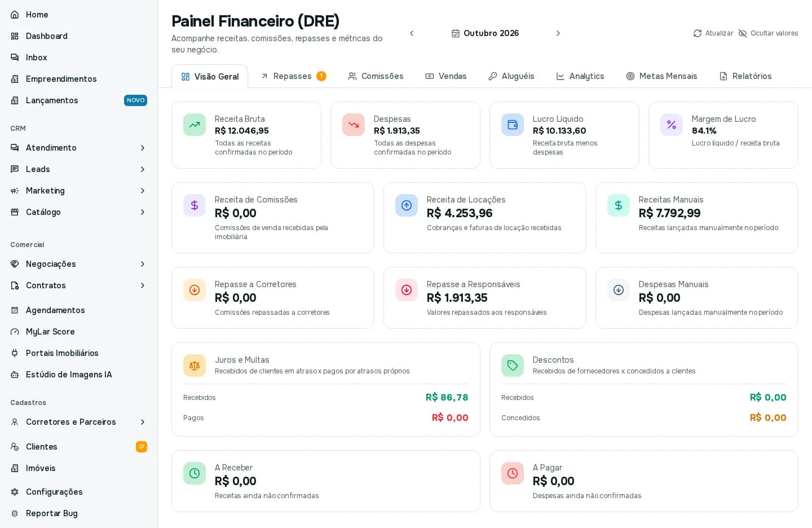
Task: Open the Relatórios tab
Action: click(x=745, y=76)
